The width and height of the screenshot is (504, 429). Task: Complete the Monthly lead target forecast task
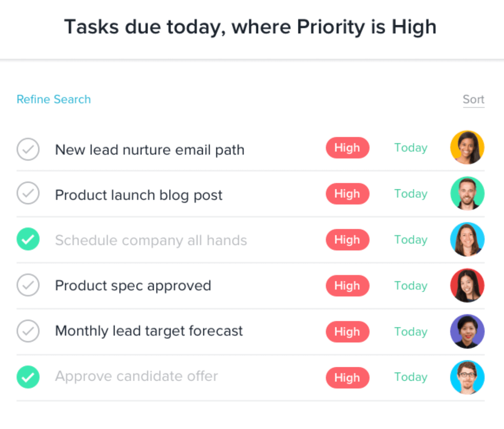[28, 331]
